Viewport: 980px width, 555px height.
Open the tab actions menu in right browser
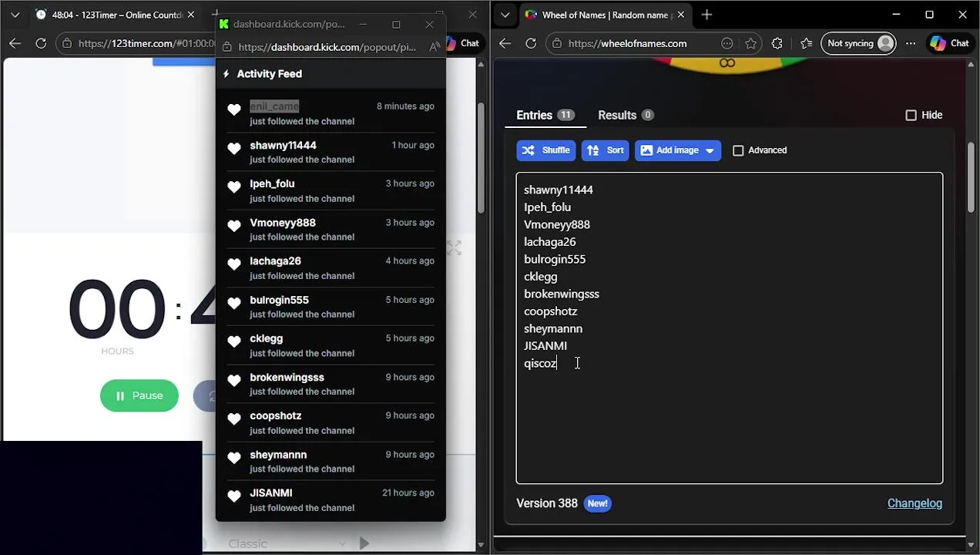(505, 15)
